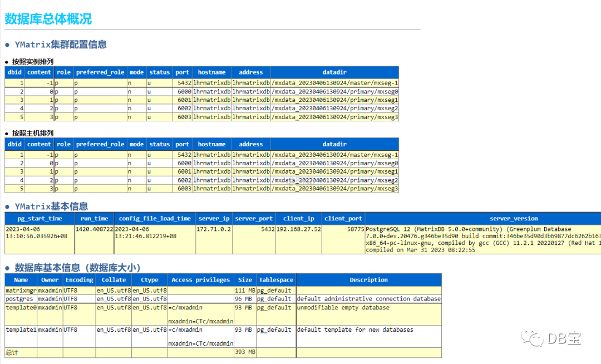Viewport: 601px width, 364px height.
Task: Click the Description column header
Action: (369, 280)
